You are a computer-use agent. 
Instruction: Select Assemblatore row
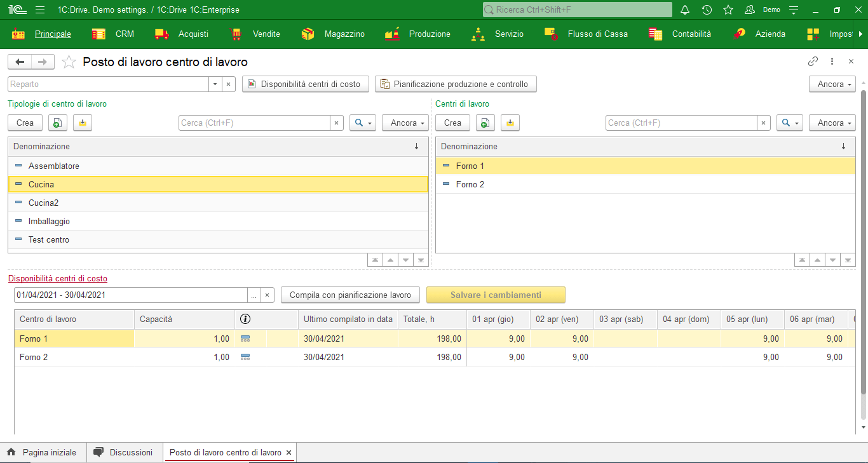click(x=218, y=166)
